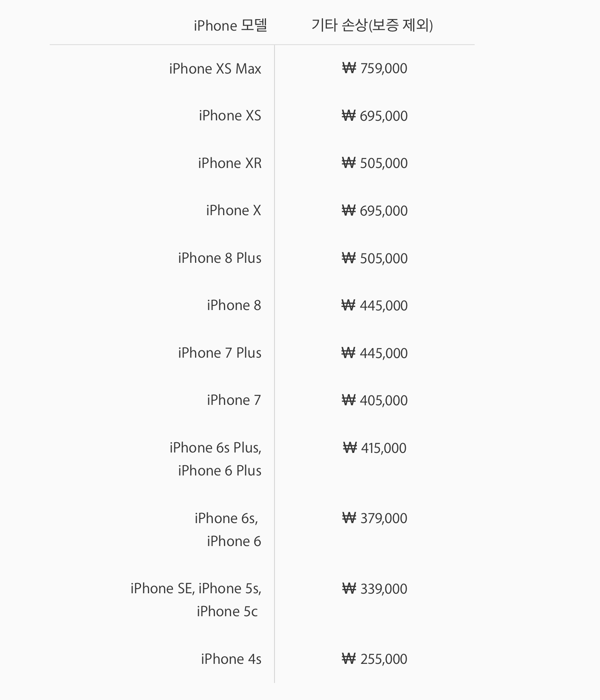Screen dimensions: 600x700
Task: Click the iPhone XR model name
Action: tap(229, 163)
